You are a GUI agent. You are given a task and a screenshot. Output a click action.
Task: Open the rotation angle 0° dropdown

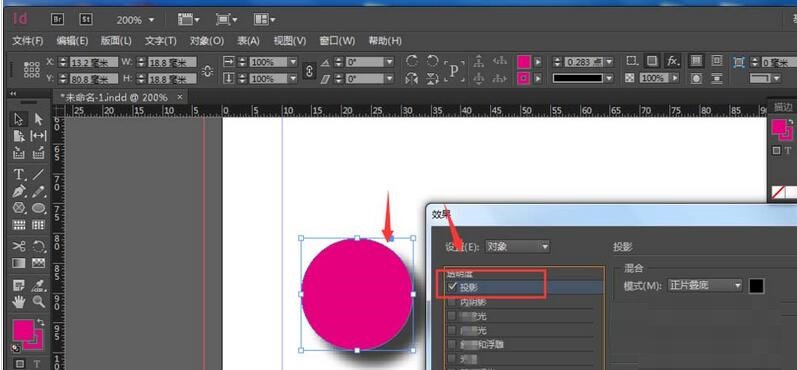click(389, 62)
